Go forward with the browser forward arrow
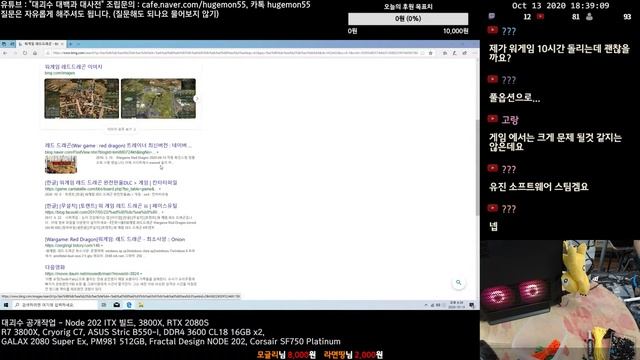 click(15, 53)
